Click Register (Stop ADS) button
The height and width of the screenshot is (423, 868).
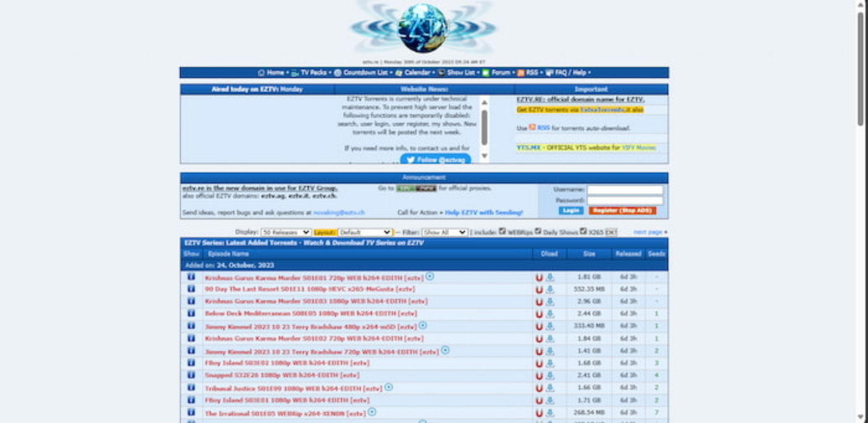click(622, 210)
